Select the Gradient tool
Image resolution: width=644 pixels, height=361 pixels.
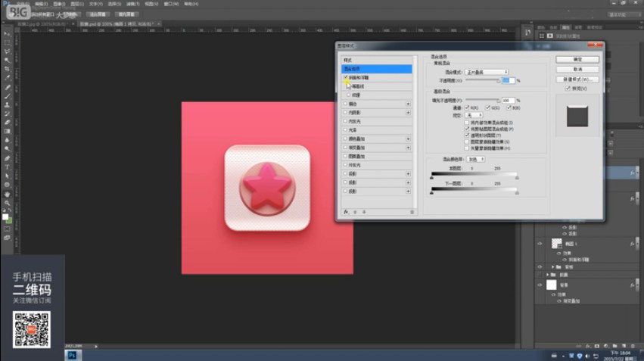(x=7, y=132)
